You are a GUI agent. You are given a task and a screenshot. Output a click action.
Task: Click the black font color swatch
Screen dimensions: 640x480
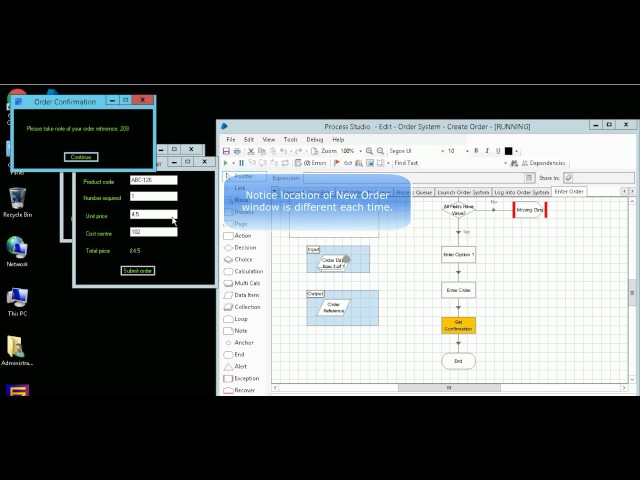(509, 151)
